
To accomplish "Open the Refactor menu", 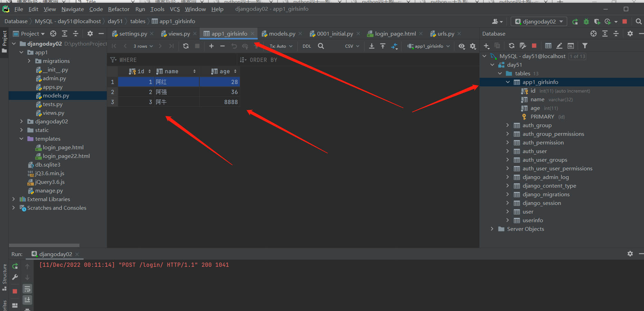I will pyautogui.click(x=119, y=9).
